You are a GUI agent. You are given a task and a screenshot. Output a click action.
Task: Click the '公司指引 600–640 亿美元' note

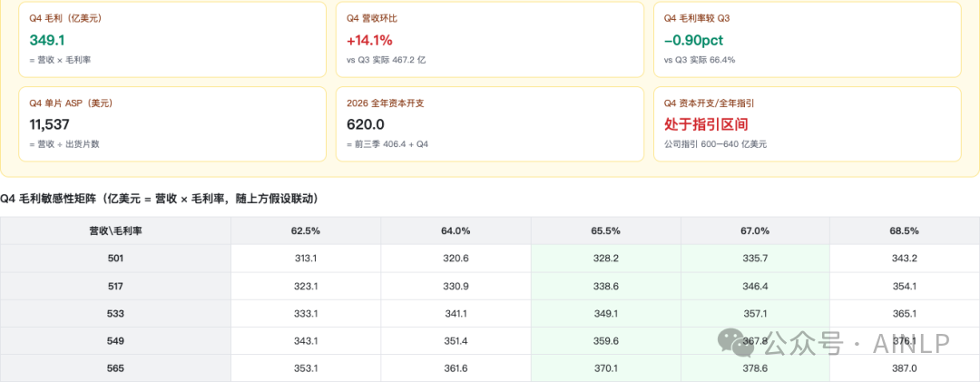[x=715, y=144]
